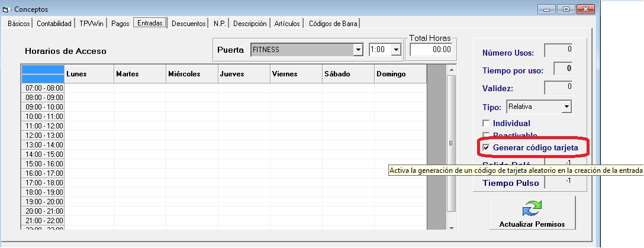Click the 18:00 - 19:00 row header
Viewport: 644px width, 248px height.
[43, 192]
